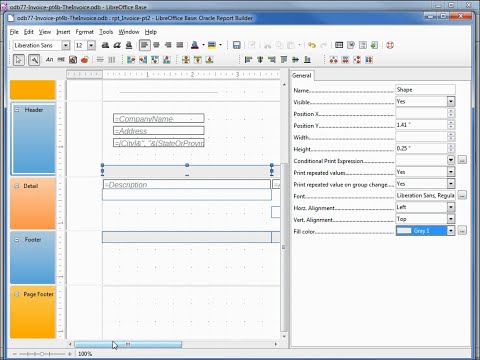Collapse the Header section

coord(17,110)
